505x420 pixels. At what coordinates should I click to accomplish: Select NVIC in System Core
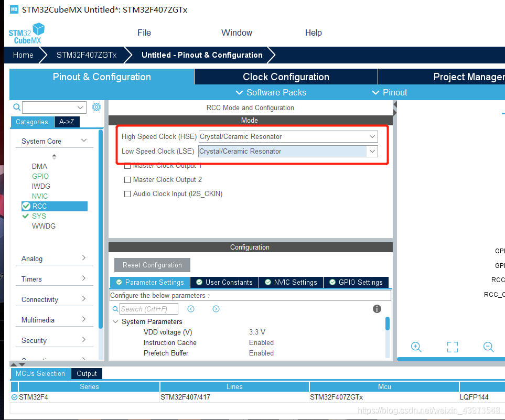[40, 196]
